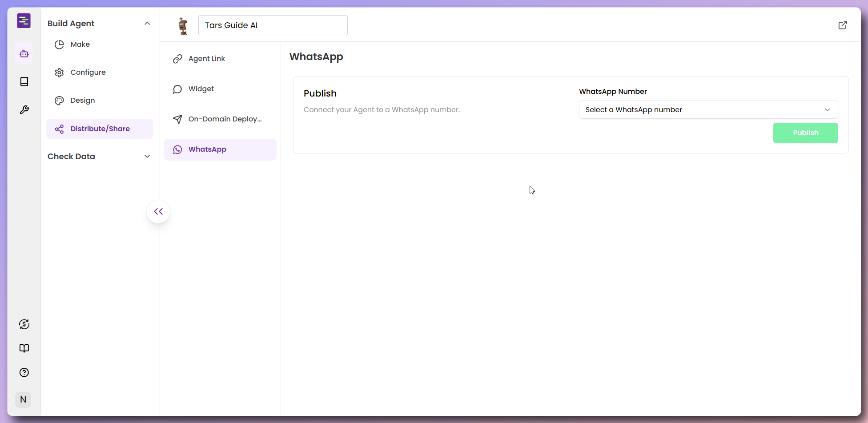The width and height of the screenshot is (868, 423).
Task: Click the Design palette icon
Action: tap(59, 101)
